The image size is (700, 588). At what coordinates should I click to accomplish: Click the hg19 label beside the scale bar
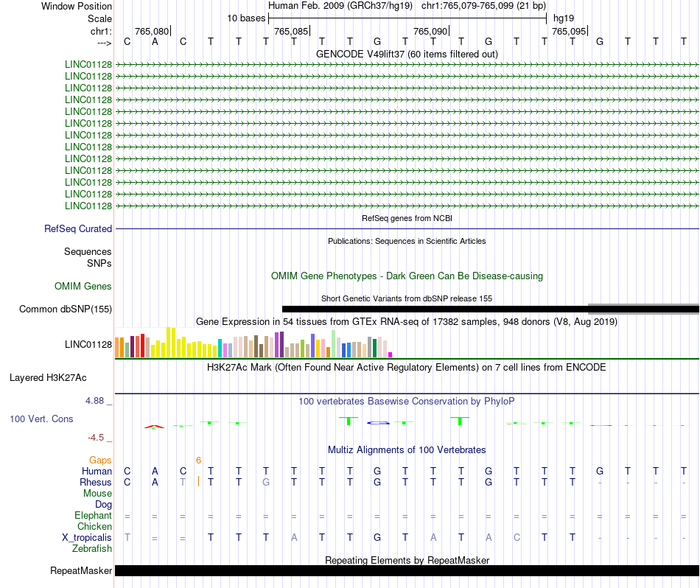click(564, 18)
